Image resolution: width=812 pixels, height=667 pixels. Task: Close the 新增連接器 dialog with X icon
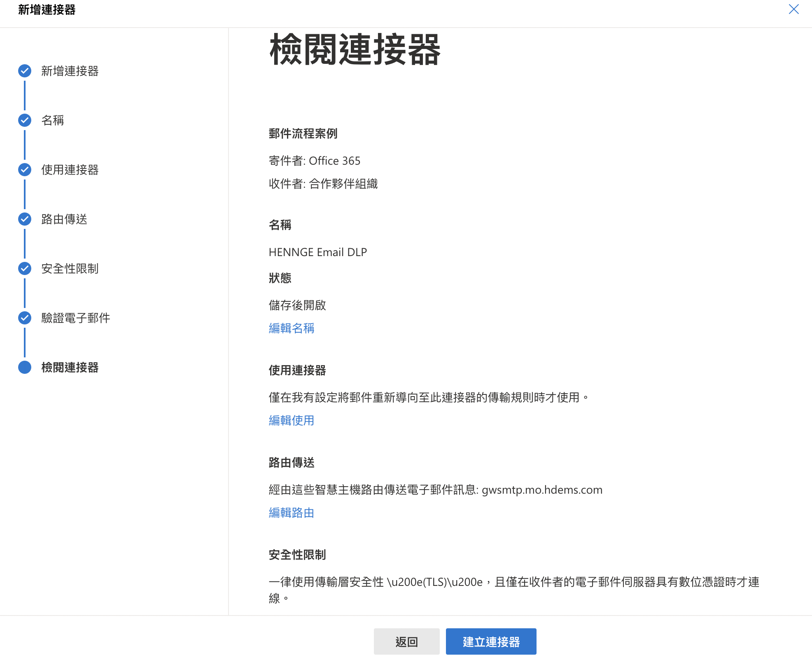(x=793, y=9)
